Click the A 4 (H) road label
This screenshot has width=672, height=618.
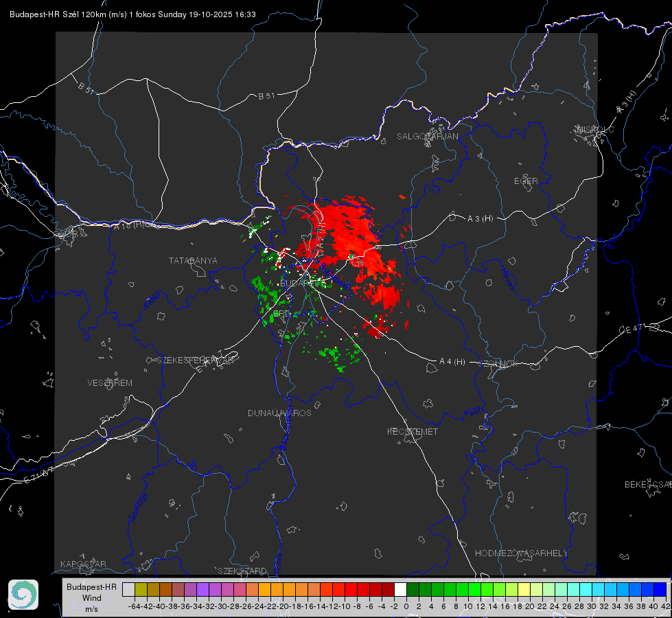452,362
